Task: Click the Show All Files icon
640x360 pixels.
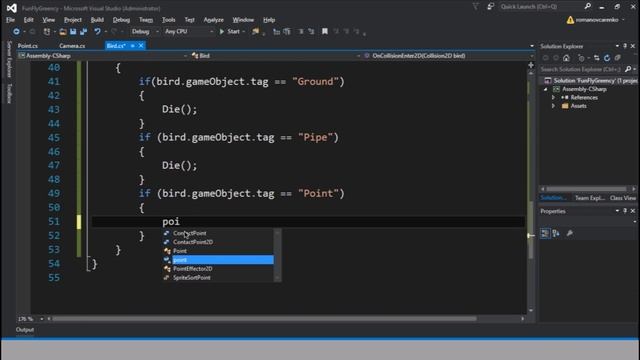Action: tap(618, 58)
